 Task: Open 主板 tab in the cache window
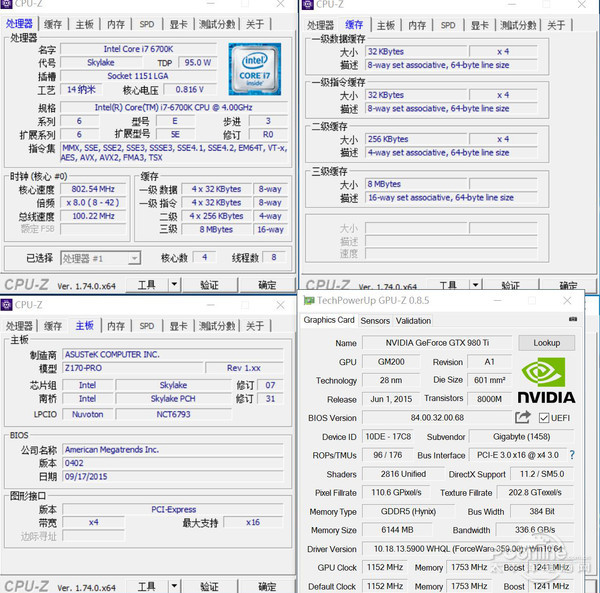pos(386,25)
